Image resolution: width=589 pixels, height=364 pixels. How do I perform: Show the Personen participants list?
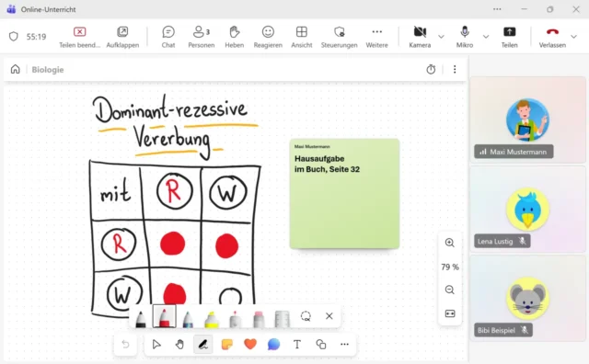pyautogui.click(x=202, y=37)
